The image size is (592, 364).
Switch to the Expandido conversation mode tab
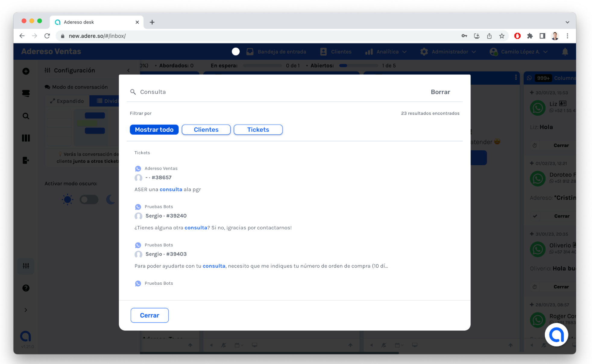click(x=67, y=101)
